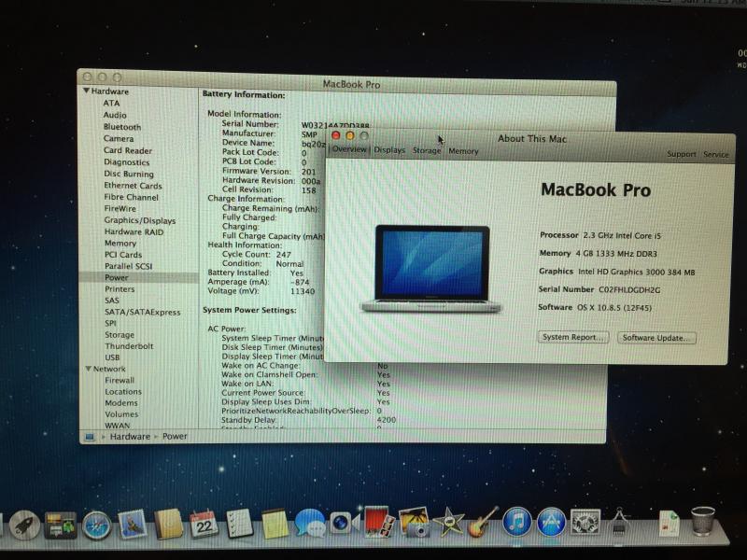Open Calendar showing 22 in dock
Screen dimensions: 747x560
tap(204, 524)
